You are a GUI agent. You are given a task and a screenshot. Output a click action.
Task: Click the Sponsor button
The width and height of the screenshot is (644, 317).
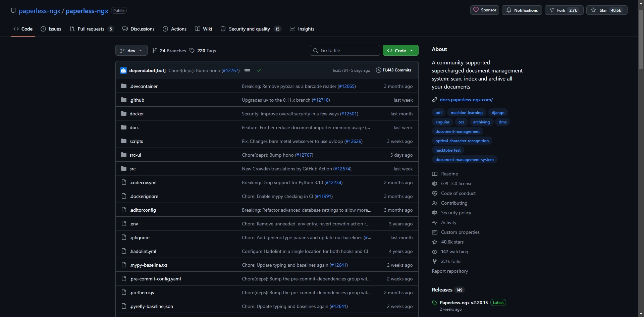coord(484,10)
